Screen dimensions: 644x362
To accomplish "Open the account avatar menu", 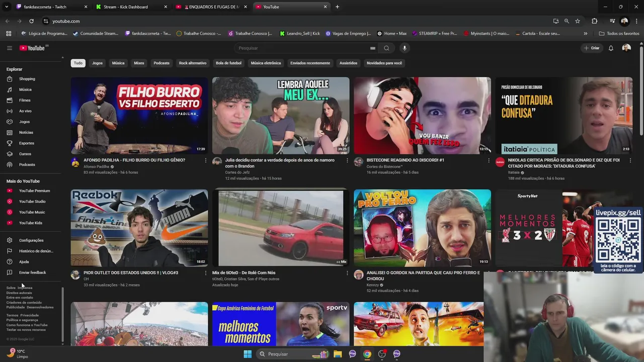I will click(x=626, y=48).
